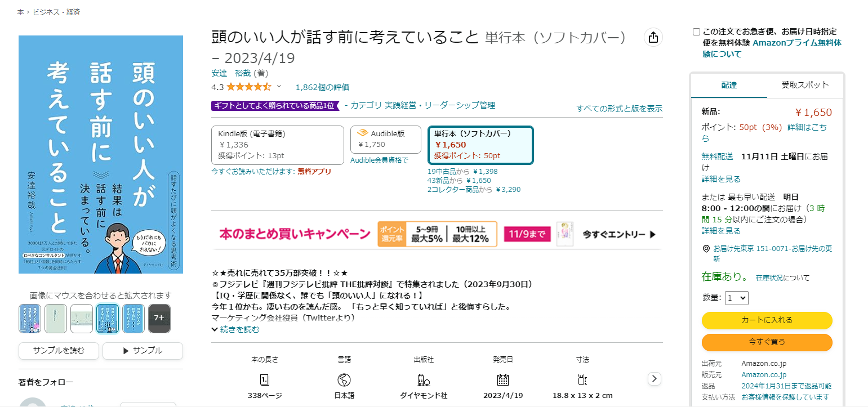Click 詳細を見る under 無料配送
This screenshot has width=868, height=407.
(721, 179)
